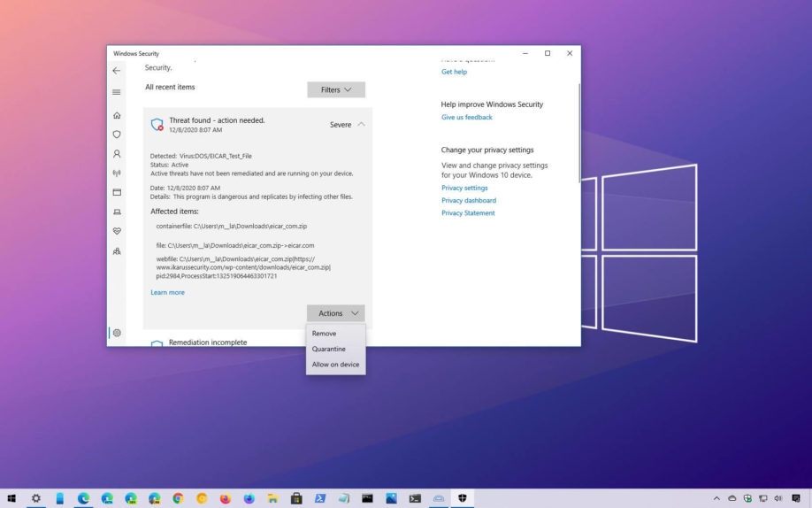Click 'Detected: Virus:DOS/EICAR_Test_File' line
Viewport: 812px width, 508px height.
click(x=201, y=156)
